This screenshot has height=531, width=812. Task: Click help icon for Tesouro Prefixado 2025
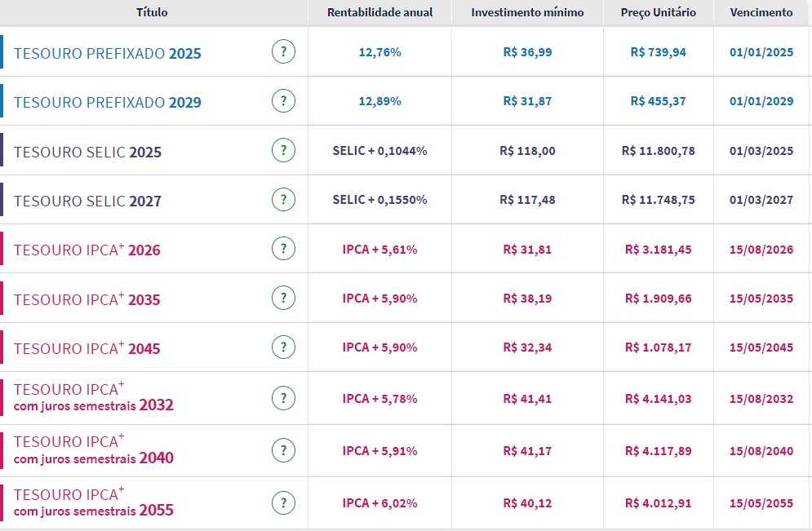tap(283, 52)
